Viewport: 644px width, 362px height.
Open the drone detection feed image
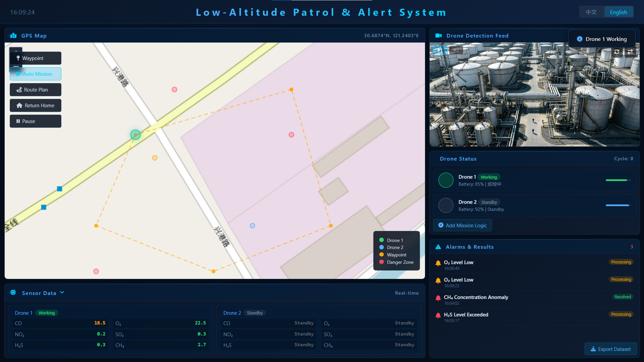[x=534, y=95]
